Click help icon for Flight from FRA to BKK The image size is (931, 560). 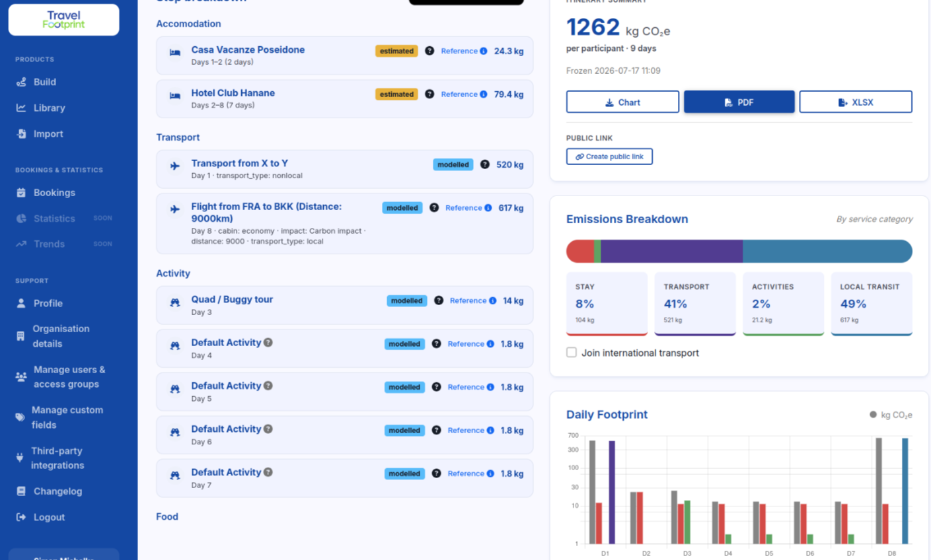point(434,207)
